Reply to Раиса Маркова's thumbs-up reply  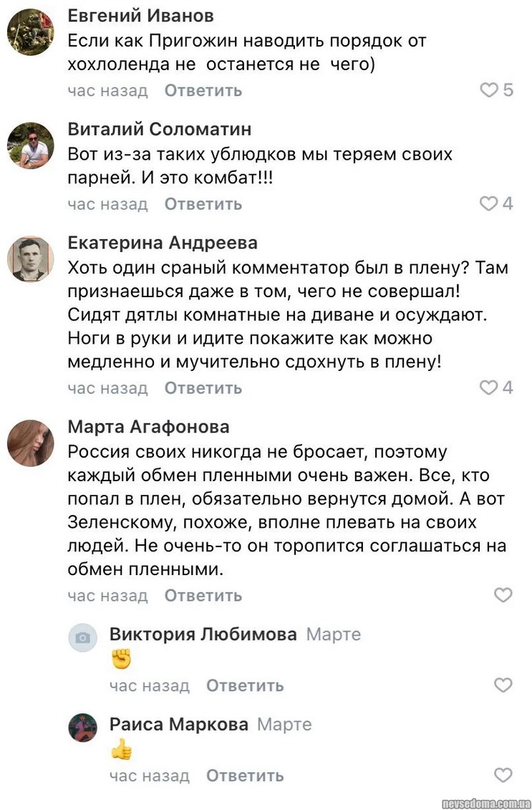245,775
